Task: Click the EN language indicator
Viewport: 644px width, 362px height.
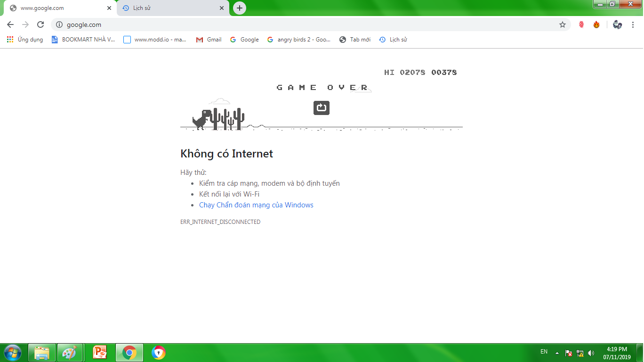Action: click(x=544, y=352)
